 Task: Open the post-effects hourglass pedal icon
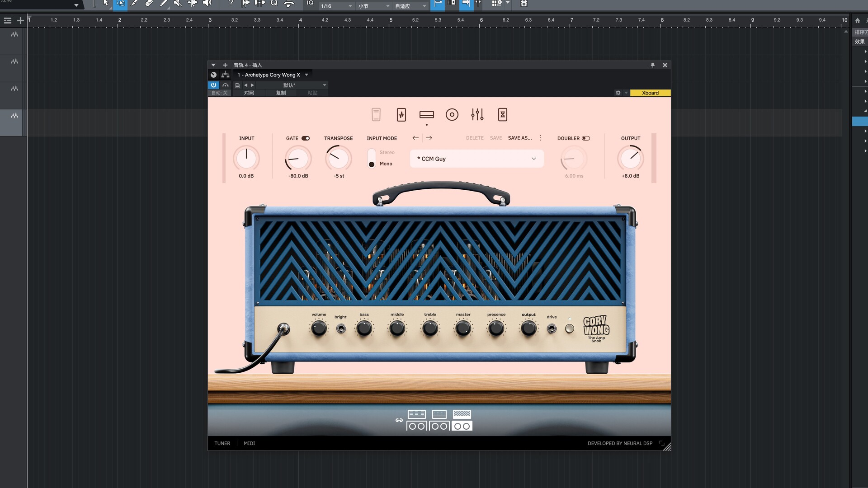click(x=502, y=115)
